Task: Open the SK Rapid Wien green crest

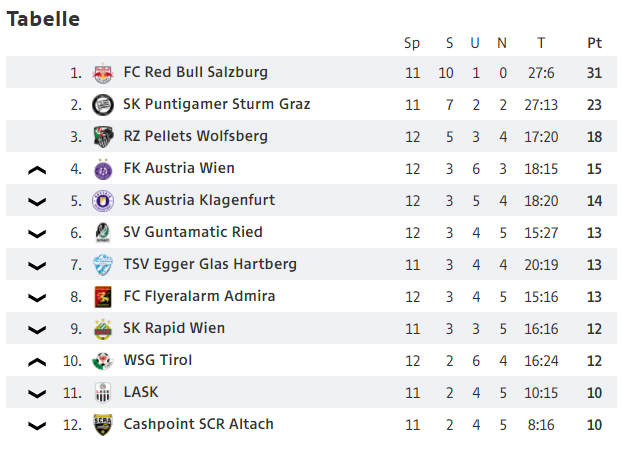Action: [103, 329]
